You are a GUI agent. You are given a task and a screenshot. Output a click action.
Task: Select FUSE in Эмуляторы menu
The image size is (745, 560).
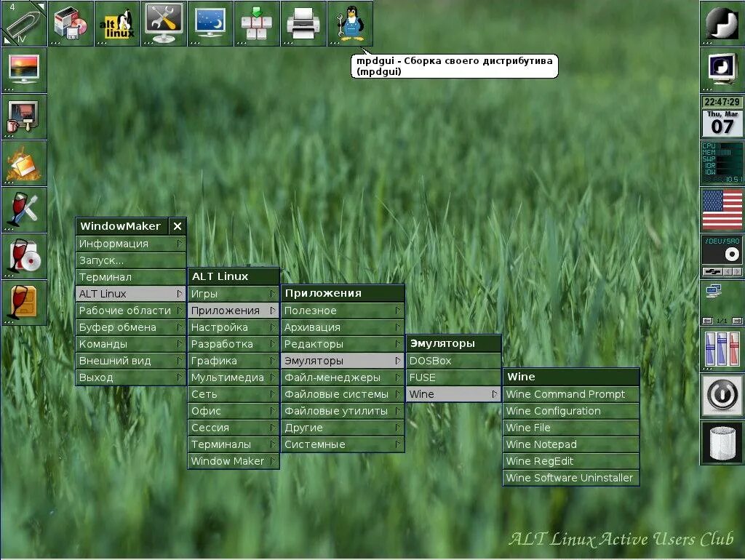point(454,377)
